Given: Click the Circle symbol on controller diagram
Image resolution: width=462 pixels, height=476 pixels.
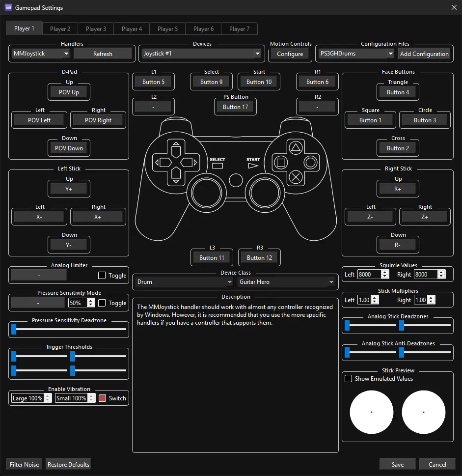Looking at the screenshot, I should point(310,162).
